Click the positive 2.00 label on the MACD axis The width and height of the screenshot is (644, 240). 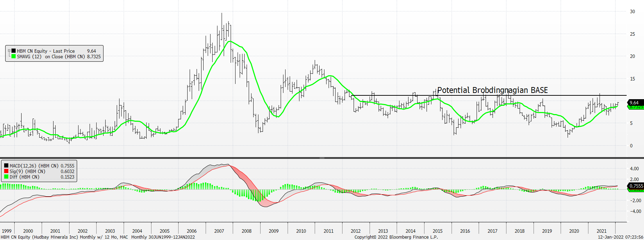pyautogui.click(x=634, y=179)
